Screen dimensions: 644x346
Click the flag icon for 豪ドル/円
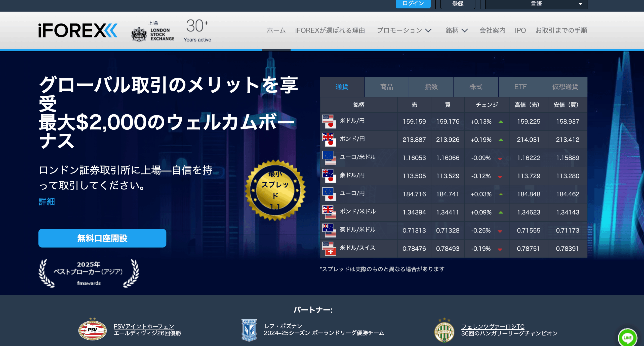[329, 176]
